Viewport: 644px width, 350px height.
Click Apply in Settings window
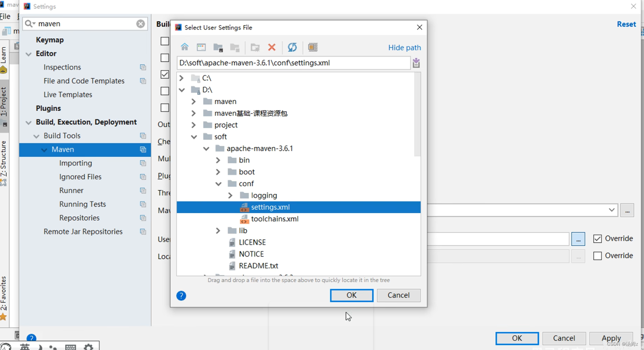coord(611,338)
